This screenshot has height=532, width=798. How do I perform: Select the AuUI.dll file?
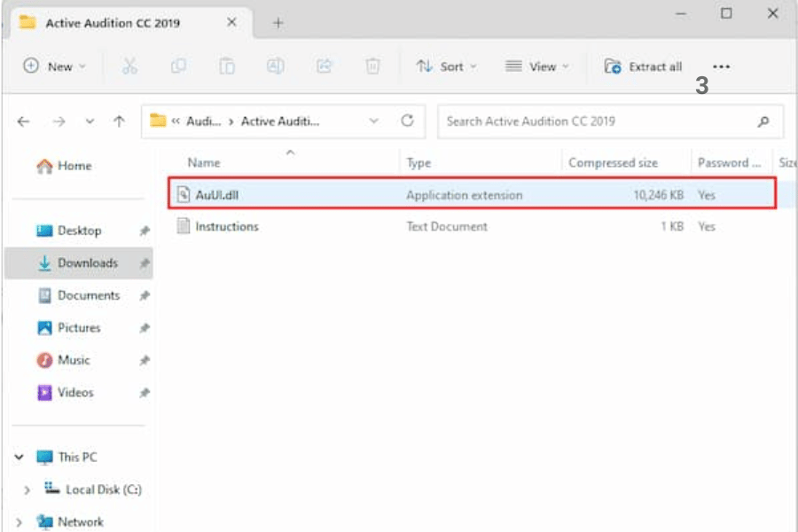pos(217,195)
